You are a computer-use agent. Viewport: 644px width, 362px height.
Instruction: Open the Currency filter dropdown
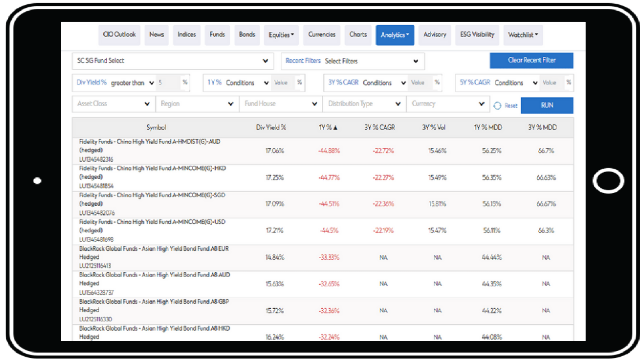point(448,104)
